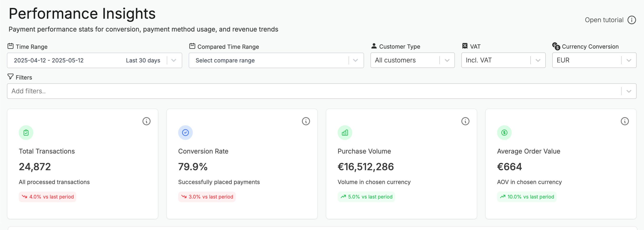Screen dimensions: 644x230
Task: Click info icon on Conversion Rate card
Action: click(305, 121)
